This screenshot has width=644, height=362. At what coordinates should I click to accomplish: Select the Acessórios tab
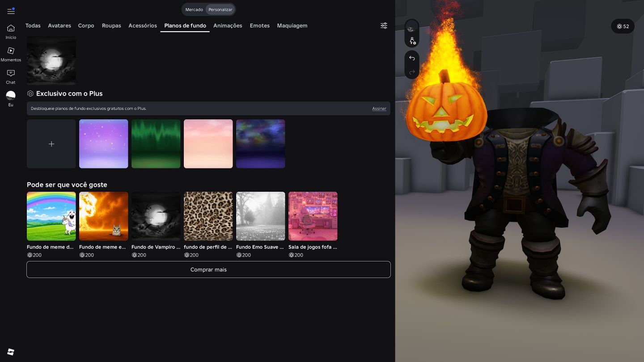click(143, 25)
